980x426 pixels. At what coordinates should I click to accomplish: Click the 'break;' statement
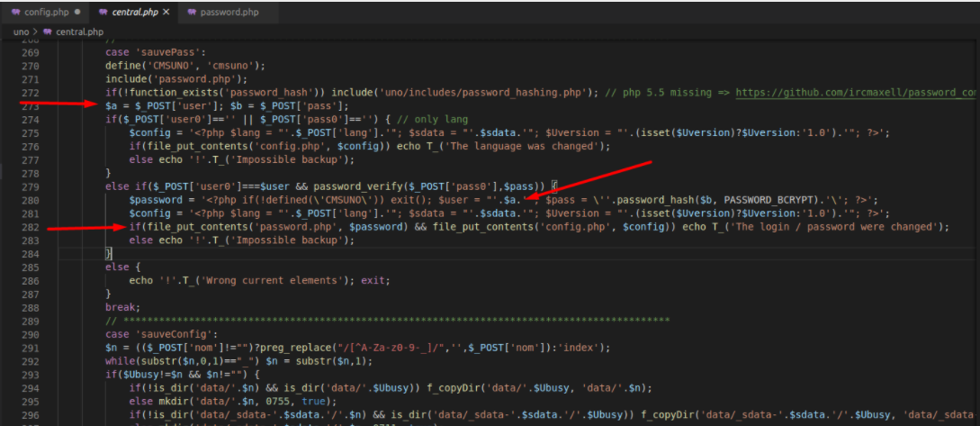click(x=123, y=307)
